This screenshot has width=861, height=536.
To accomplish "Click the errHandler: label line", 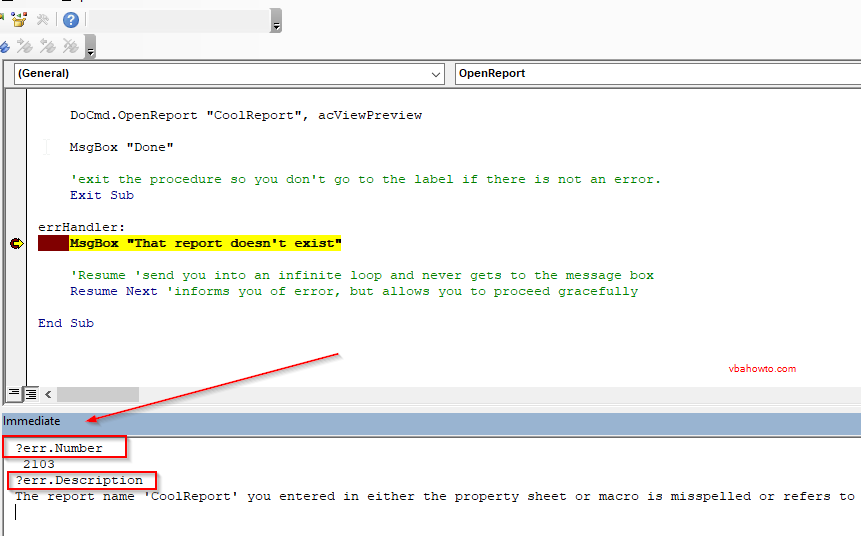I will [82, 227].
